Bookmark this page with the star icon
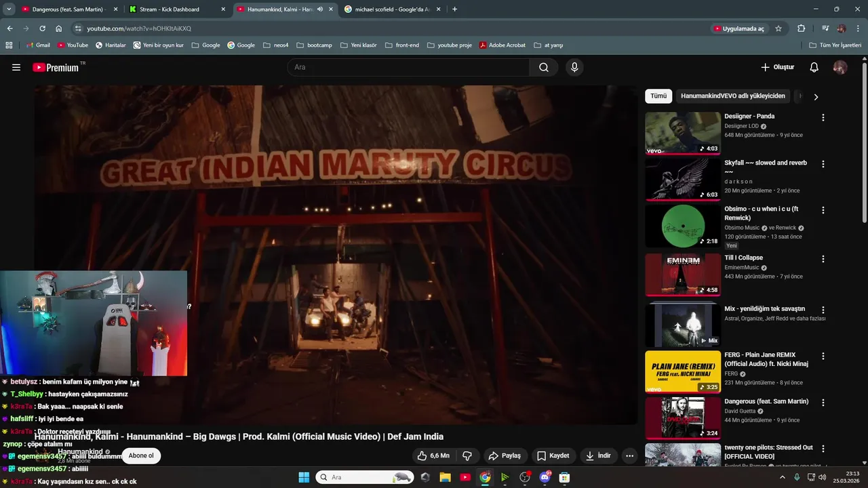The height and width of the screenshot is (488, 868). click(778, 28)
